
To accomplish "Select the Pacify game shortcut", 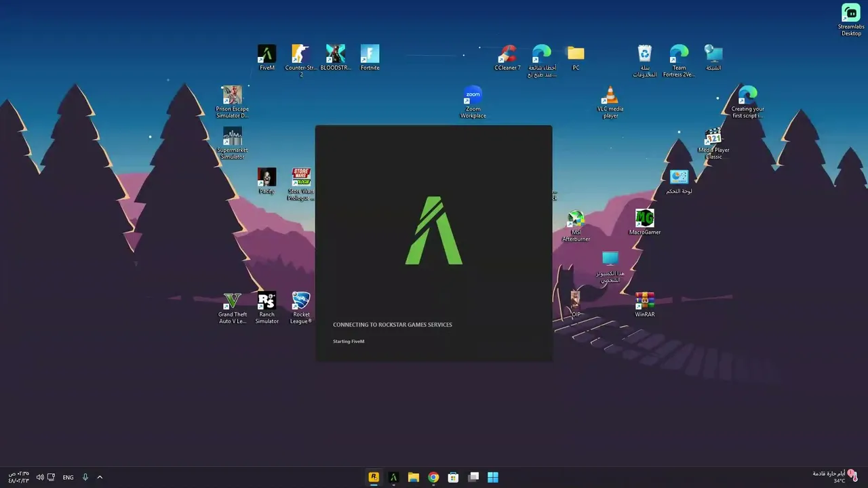I will (x=267, y=181).
